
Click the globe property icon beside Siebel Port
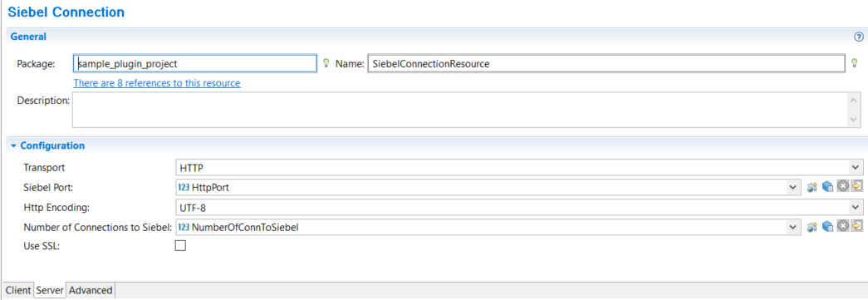coord(812,187)
